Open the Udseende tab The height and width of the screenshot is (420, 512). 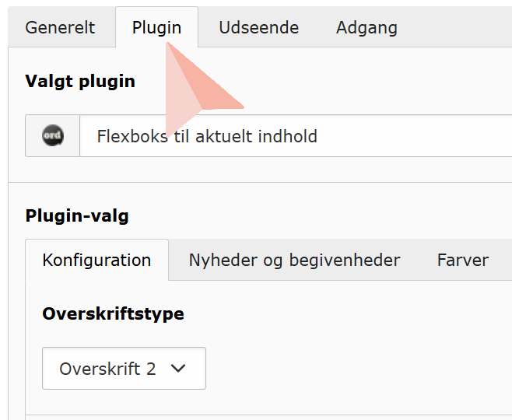click(258, 28)
